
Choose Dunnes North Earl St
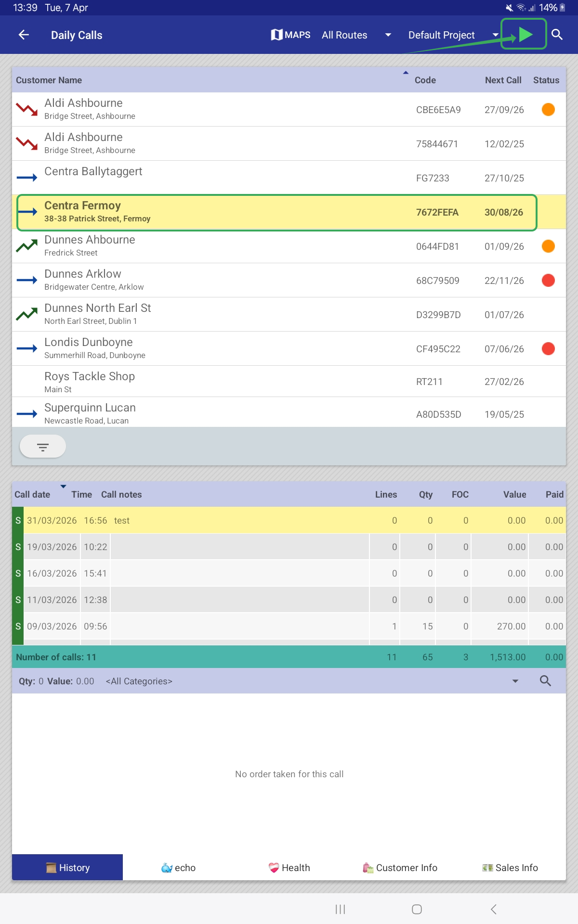point(289,314)
